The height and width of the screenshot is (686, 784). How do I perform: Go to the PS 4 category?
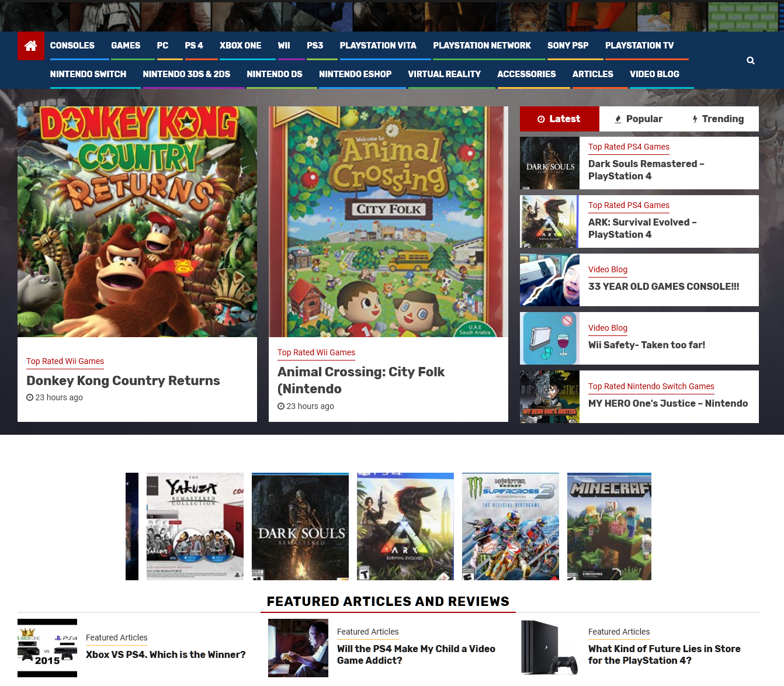194,46
